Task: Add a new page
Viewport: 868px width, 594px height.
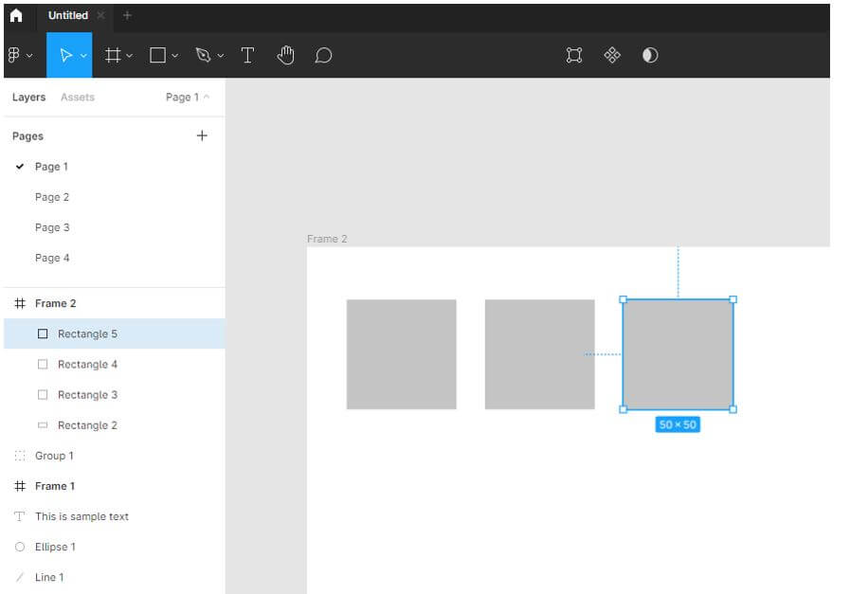Action: 202,135
